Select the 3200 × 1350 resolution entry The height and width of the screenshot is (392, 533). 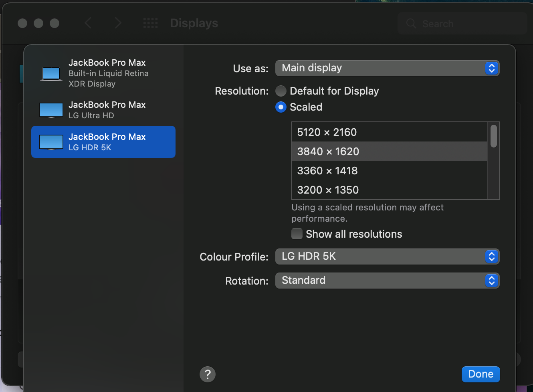[x=328, y=190]
